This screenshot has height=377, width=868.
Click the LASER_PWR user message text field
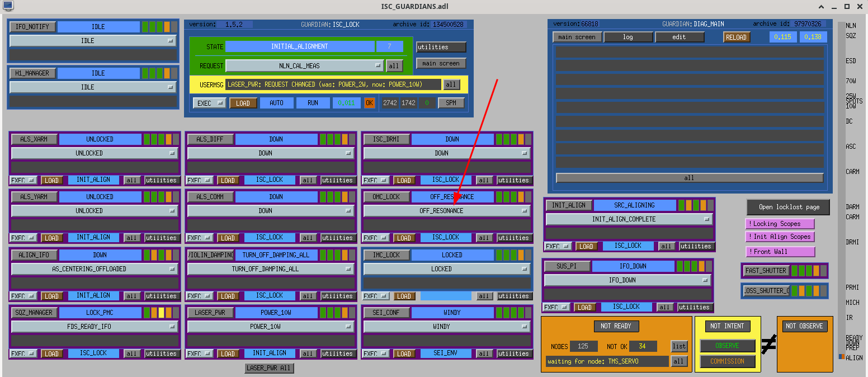click(333, 84)
